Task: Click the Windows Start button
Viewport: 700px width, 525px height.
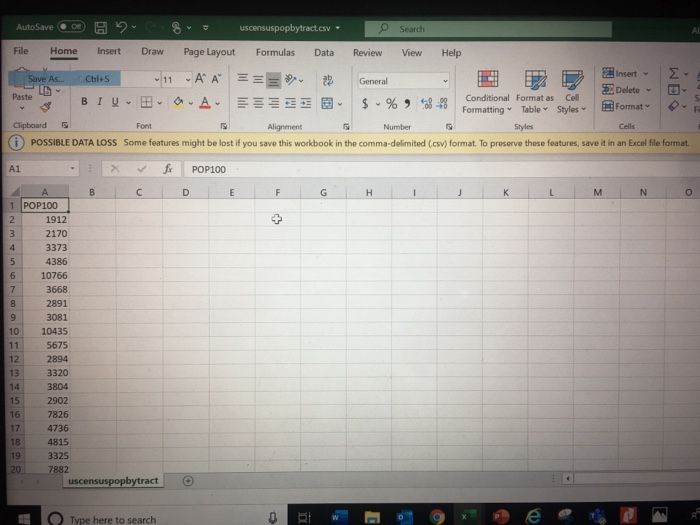Action: pos(24,518)
